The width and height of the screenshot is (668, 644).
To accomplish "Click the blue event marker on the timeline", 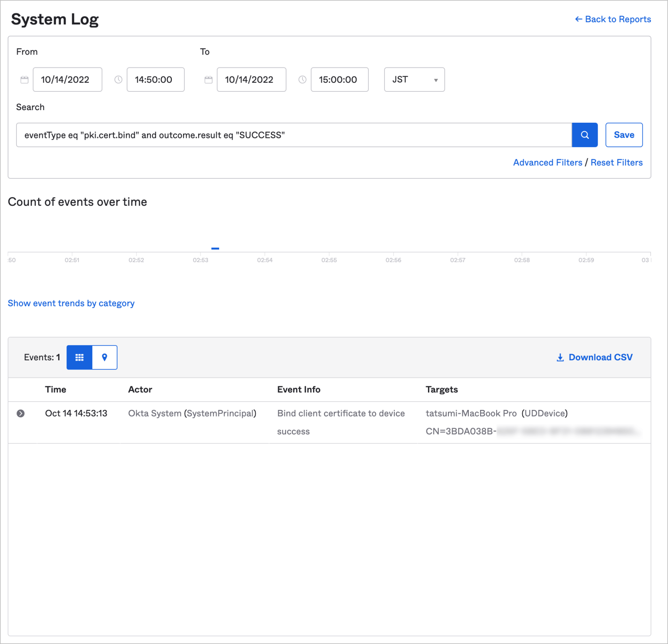I will (216, 248).
